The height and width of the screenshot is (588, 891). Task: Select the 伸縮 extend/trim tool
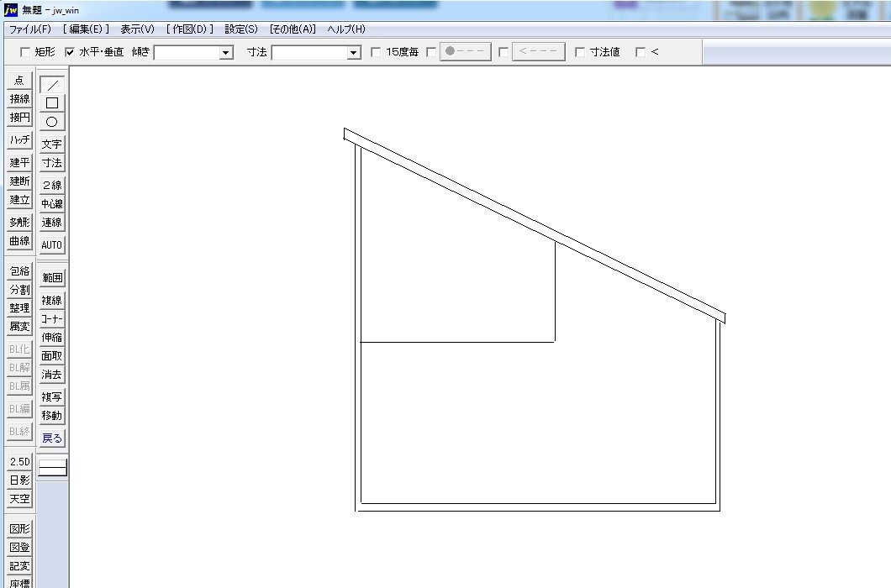[x=52, y=338]
